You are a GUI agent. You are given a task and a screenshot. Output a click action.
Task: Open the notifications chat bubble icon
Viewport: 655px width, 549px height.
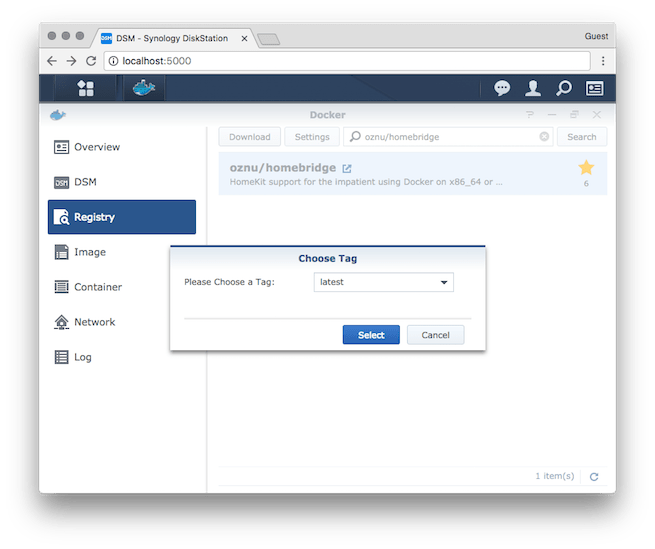click(502, 88)
